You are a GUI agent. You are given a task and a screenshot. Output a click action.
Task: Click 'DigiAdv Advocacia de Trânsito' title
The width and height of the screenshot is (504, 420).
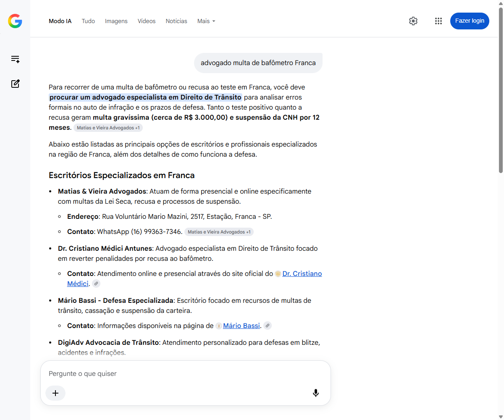pos(108,342)
